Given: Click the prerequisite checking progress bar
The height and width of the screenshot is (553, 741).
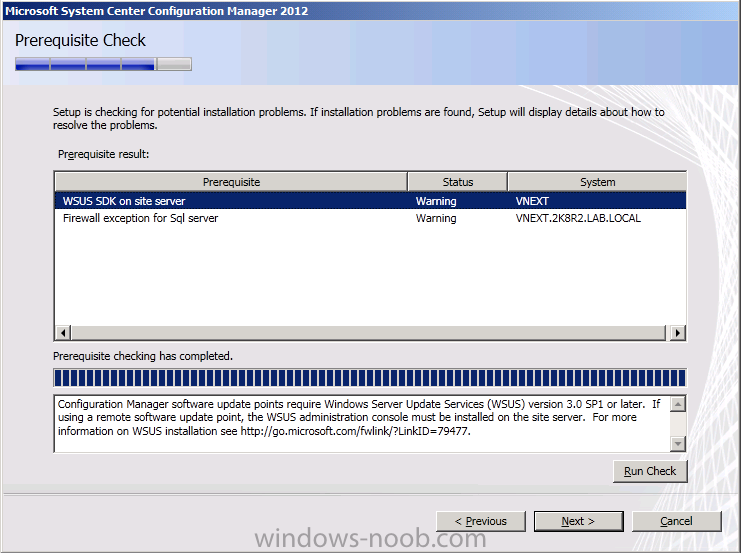Looking at the screenshot, I should pyautogui.click(x=370, y=378).
